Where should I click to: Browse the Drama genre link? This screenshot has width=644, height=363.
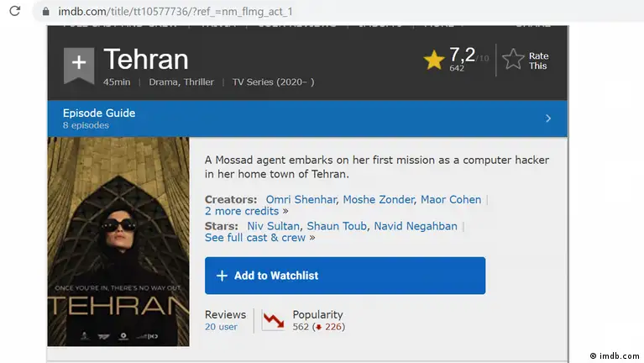point(165,82)
